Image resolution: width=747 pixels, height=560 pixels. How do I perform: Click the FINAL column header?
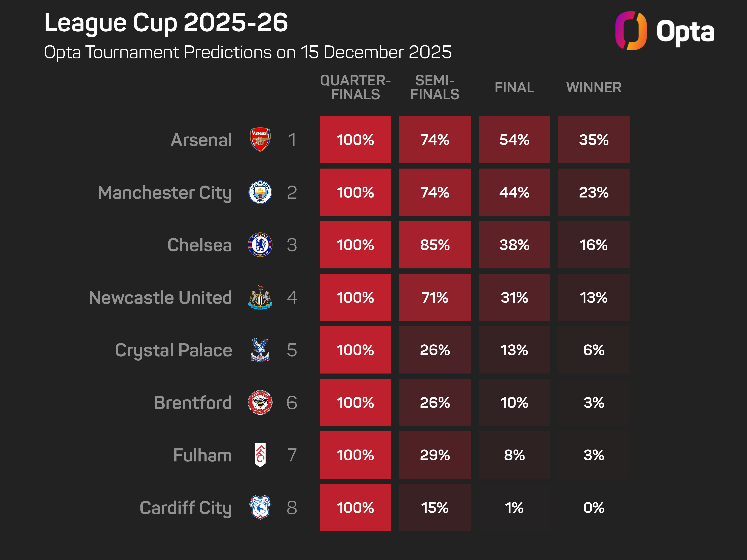coord(514,87)
